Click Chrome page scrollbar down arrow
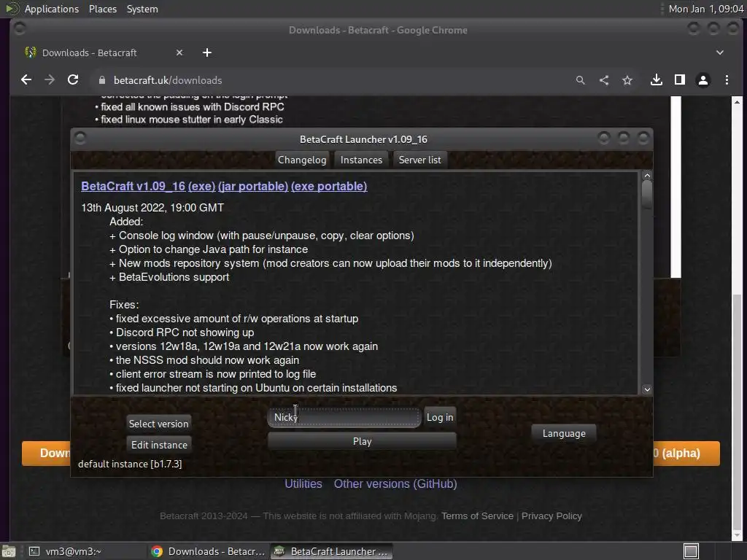 tap(737, 536)
